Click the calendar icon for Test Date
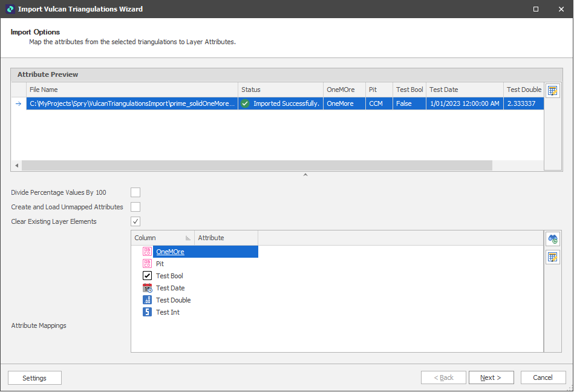574x392 pixels. [x=147, y=288]
